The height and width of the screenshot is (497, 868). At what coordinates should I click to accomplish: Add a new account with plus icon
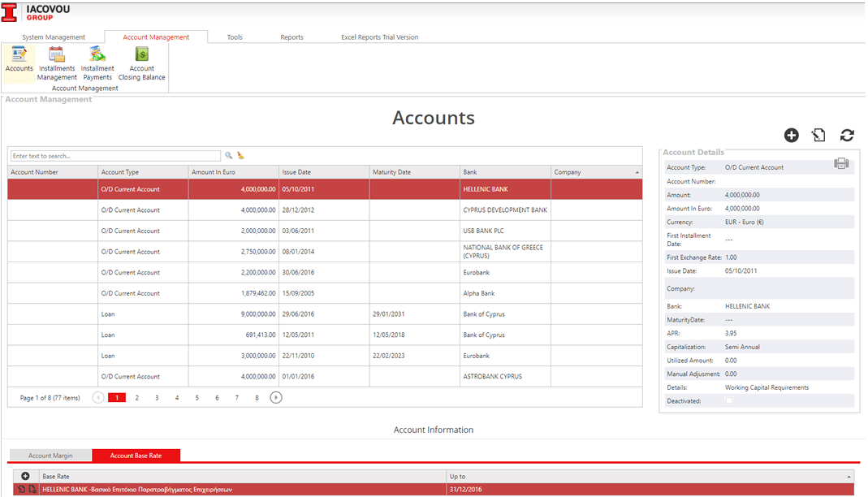pyautogui.click(x=792, y=136)
